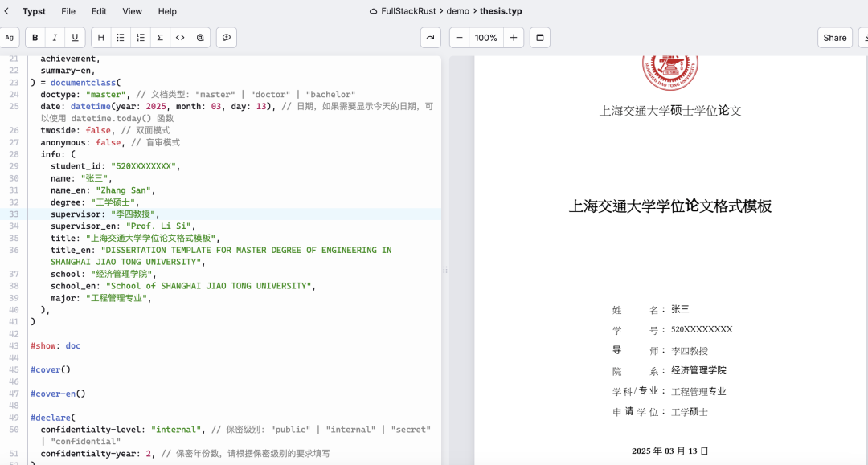The height and width of the screenshot is (465, 868).
Task: Insert a bullet list
Action: [x=121, y=38]
